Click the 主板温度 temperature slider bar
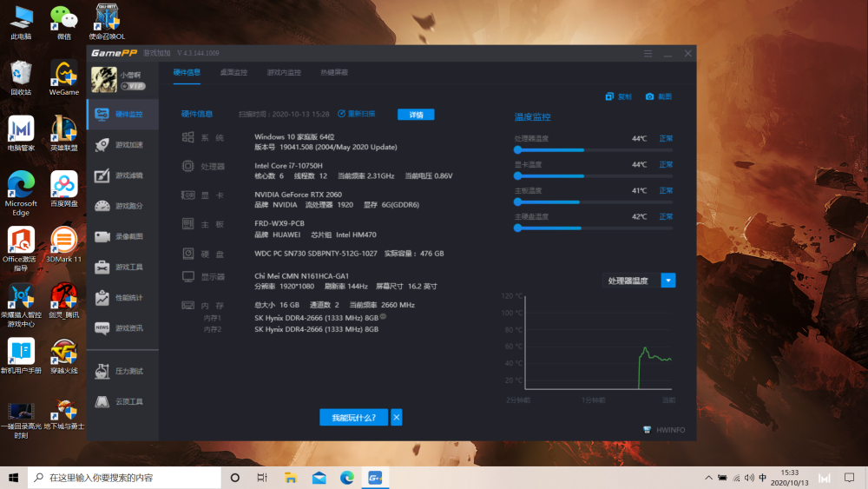The height and width of the screenshot is (489, 868). (x=594, y=202)
